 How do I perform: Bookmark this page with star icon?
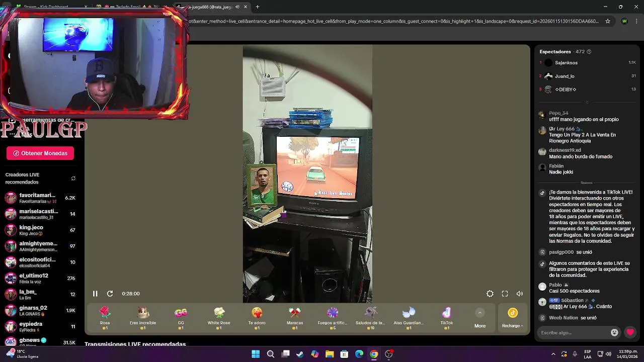coord(608,21)
